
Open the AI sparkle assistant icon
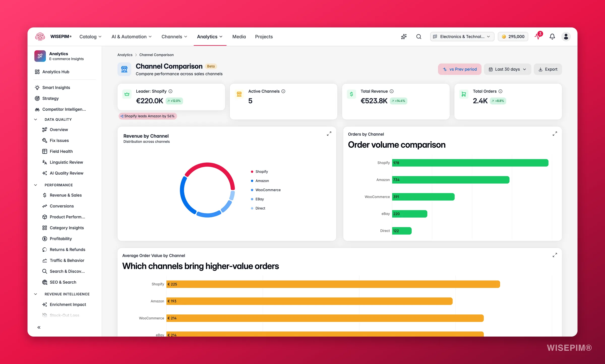point(404,37)
